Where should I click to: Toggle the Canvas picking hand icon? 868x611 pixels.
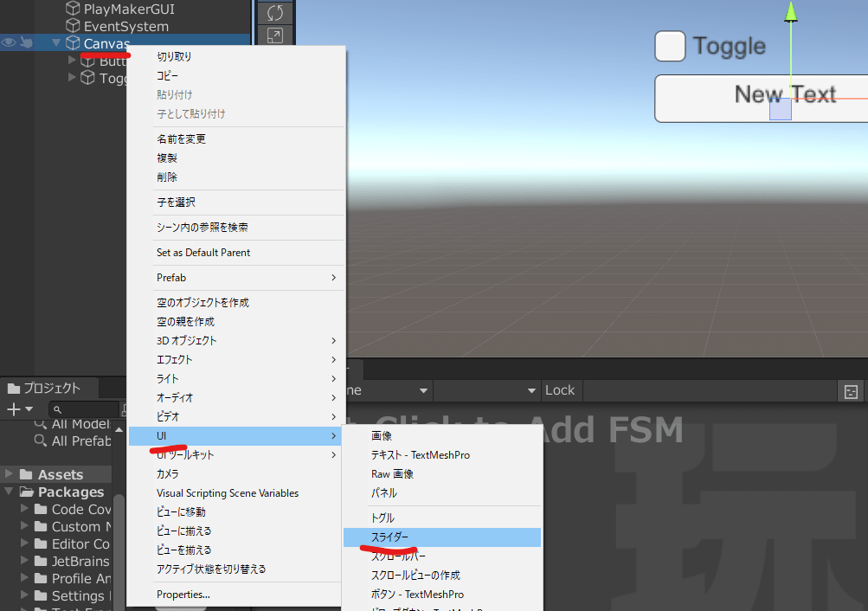[27, 43]
